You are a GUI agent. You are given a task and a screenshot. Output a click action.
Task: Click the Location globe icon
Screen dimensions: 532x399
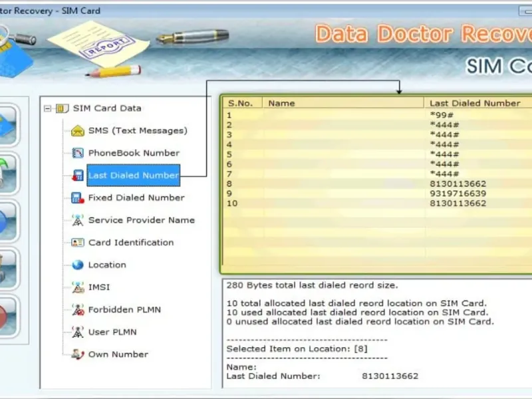tap(78, 265)
